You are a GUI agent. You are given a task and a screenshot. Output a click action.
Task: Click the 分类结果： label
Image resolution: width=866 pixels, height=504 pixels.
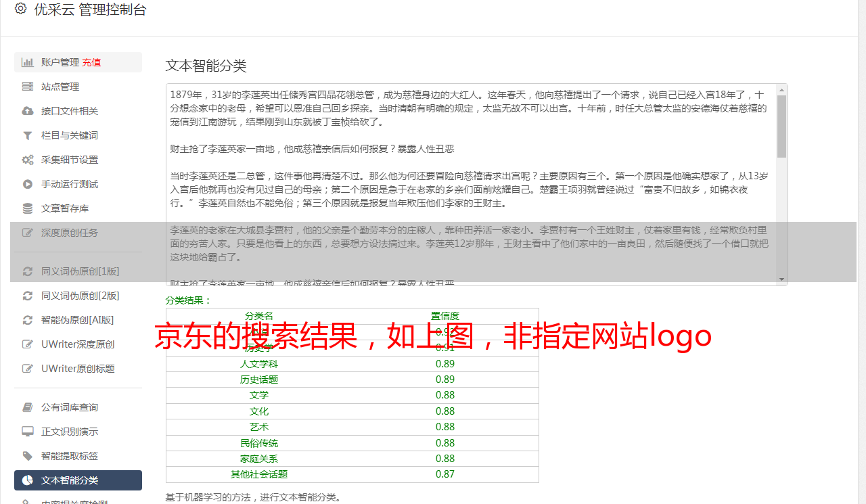point(189,300)
